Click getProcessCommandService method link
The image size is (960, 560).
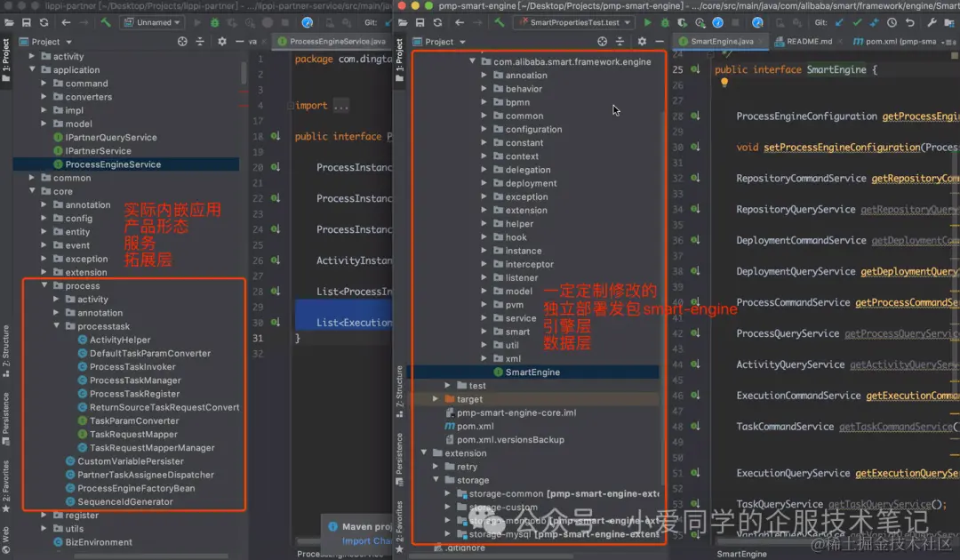pyautogui.click(x=906, y=302)
